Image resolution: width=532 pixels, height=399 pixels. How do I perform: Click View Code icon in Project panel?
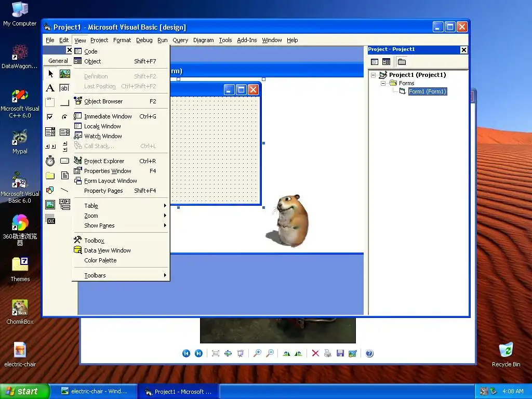coord(375,62)
